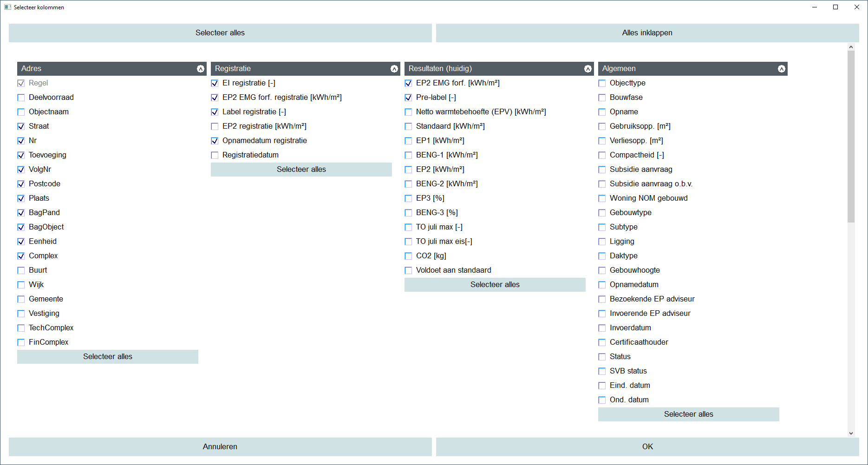Enable EP2 registratie [kWh/m²] checkbox

coord(215,126)
